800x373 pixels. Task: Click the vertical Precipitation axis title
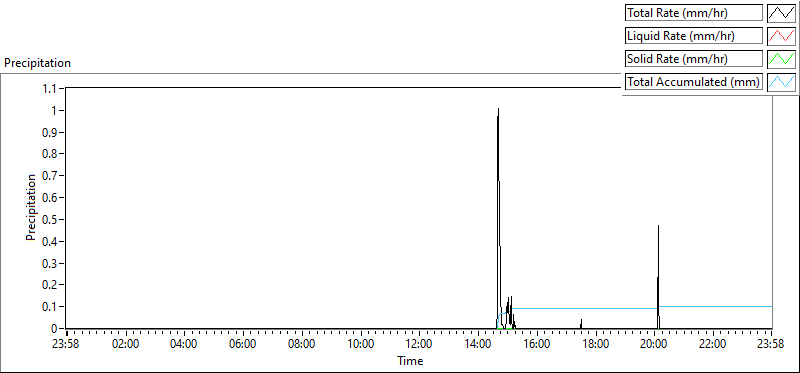pyautogui.click(x=31, y=208)
